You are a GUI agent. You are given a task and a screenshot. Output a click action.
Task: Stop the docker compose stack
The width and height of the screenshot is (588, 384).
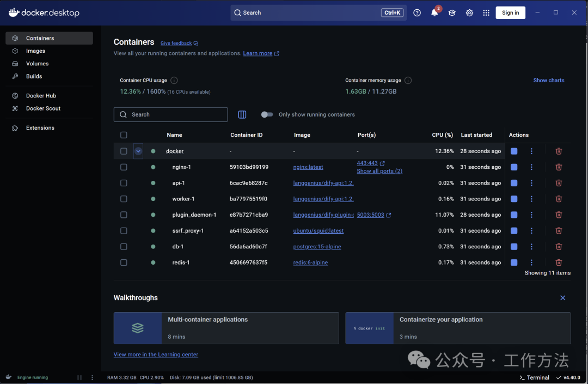click(514, 151)
